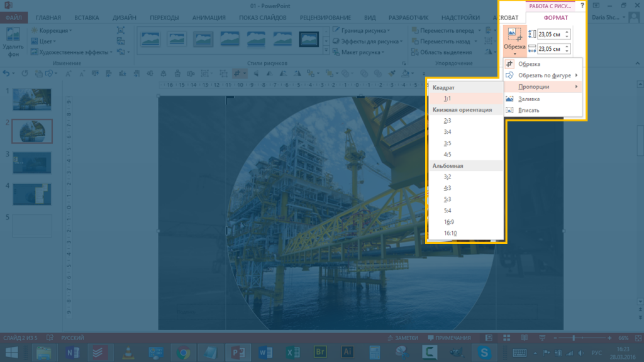Open Google Chrome from the taskbar
Image resolution: width=644 pixels, height=362 pixels.
(x=184, y=352)
